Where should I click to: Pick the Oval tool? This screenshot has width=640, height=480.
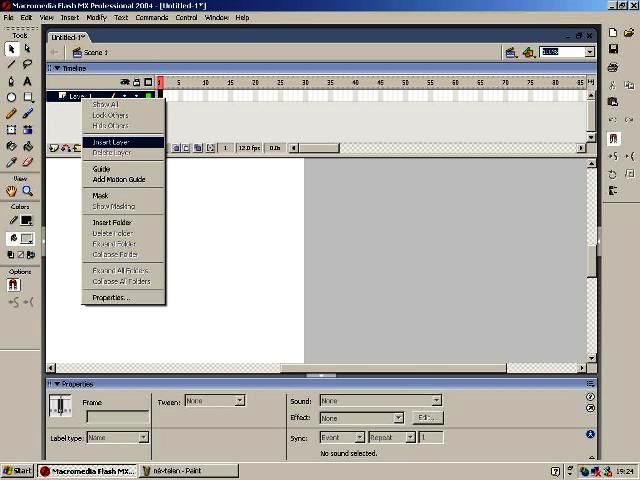[11, 98]
